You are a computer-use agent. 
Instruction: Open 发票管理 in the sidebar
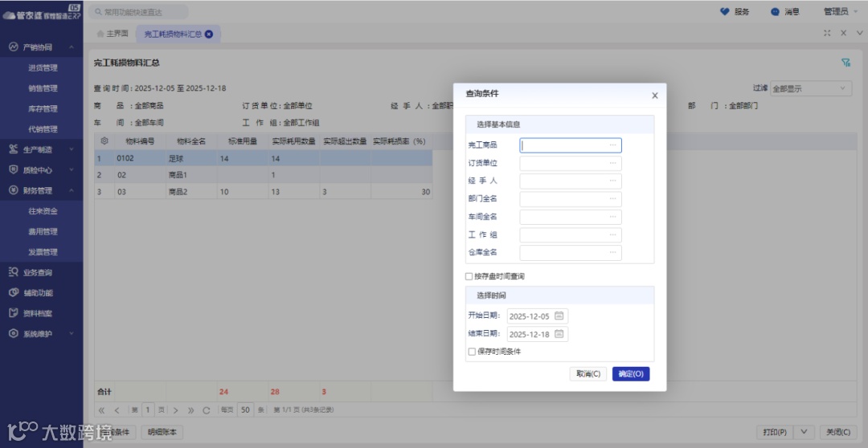(43, 251)
